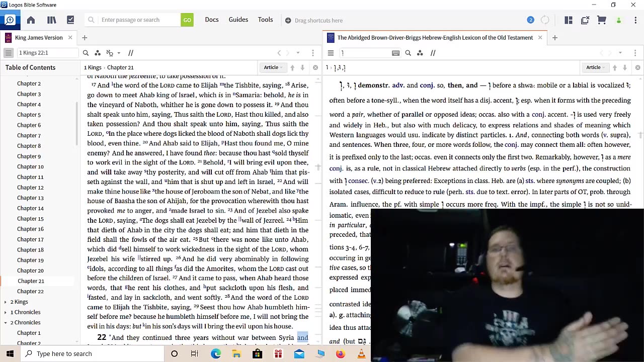
Task: Open the KJV navigation history dropdown
Action: coord(298,53)
